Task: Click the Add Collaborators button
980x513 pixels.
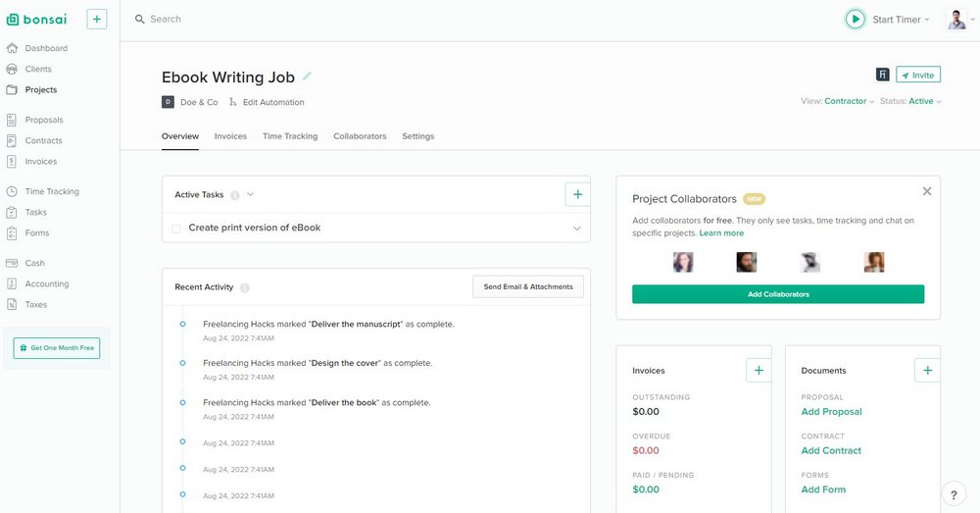Action: click(778, 294)
